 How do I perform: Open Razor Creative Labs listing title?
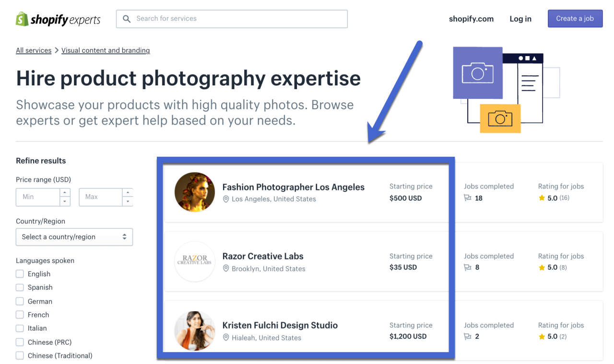tap(263, 256)
